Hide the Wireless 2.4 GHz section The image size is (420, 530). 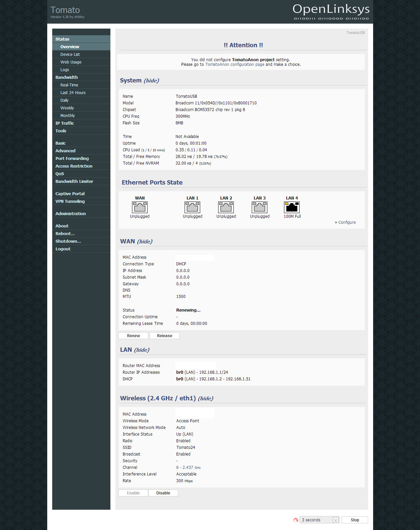coord(206,398)
